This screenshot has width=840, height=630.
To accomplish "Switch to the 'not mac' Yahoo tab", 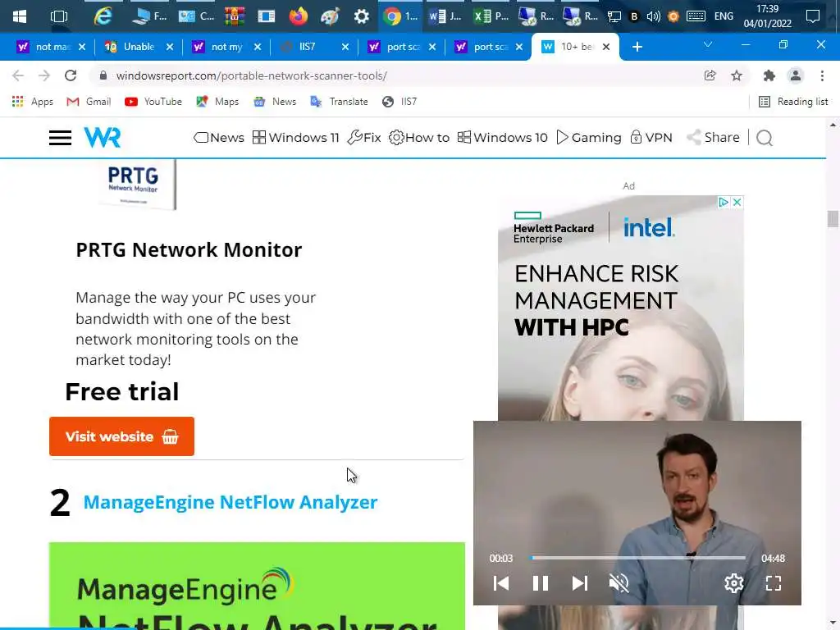I will coord(52,47).
